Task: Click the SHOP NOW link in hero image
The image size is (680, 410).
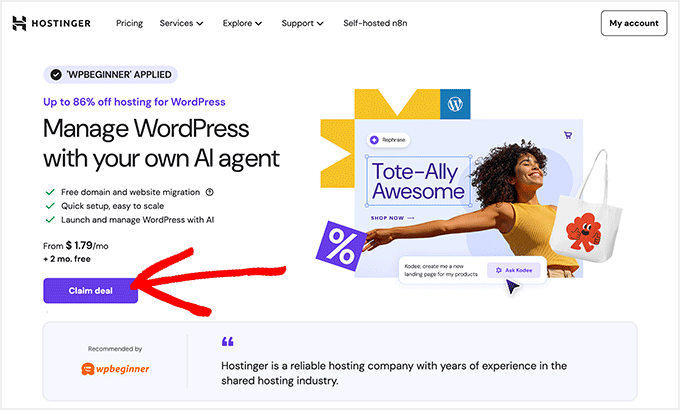Action: [x=392, y=218]
